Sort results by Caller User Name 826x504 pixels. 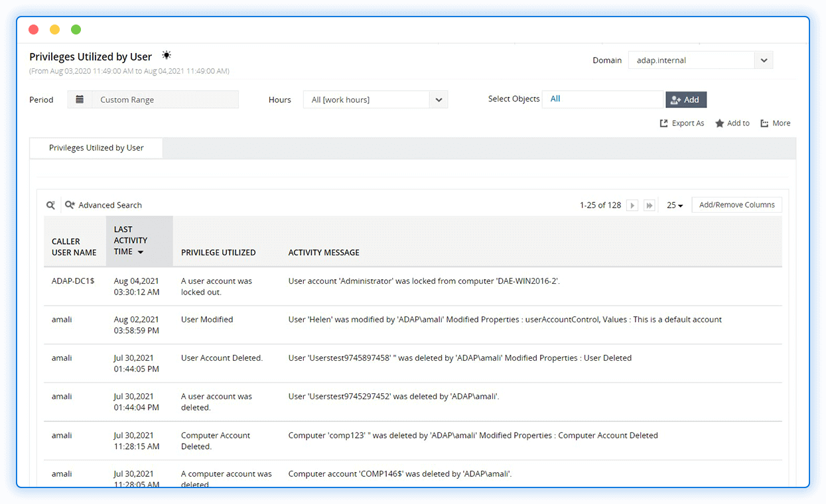[74, 246]
